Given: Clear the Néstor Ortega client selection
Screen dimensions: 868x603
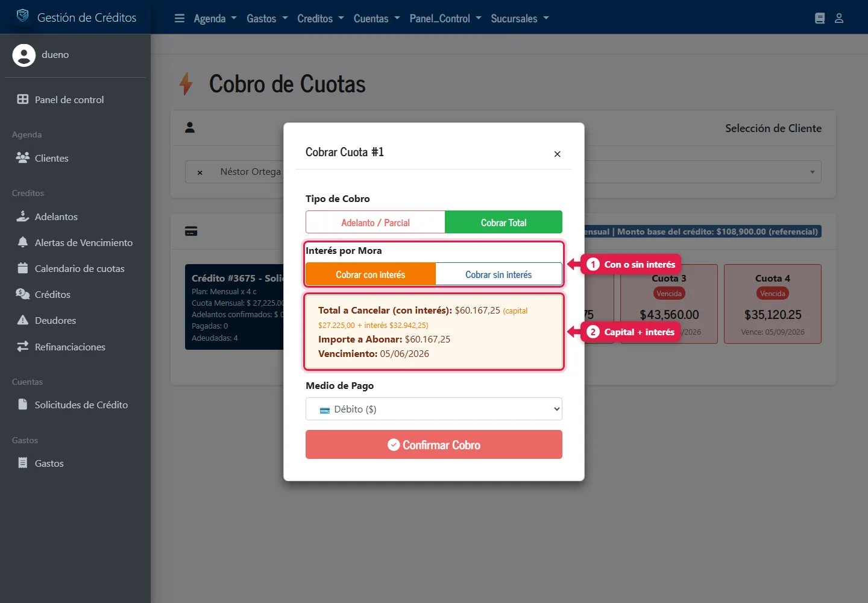Looking at the screenshot, I should (200, 172).
